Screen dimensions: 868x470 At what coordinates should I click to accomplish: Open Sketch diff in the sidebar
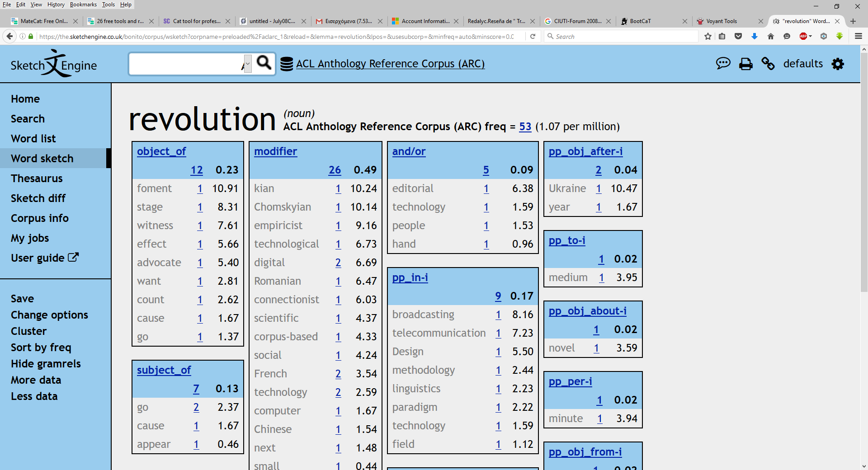point(38,198)
